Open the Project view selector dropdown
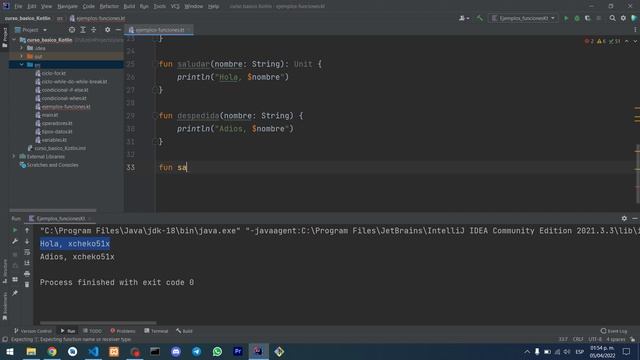640x360 pixels. pos(31,30)
